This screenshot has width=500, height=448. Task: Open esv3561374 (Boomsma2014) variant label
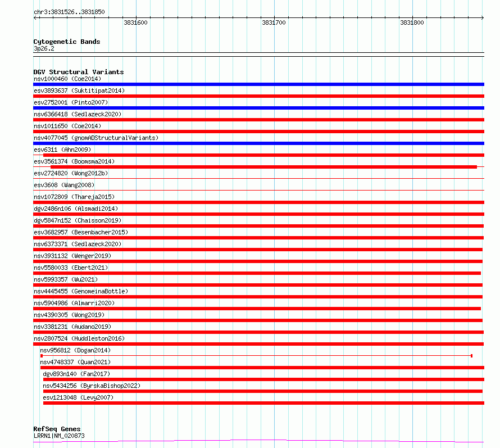coord(74,161)
